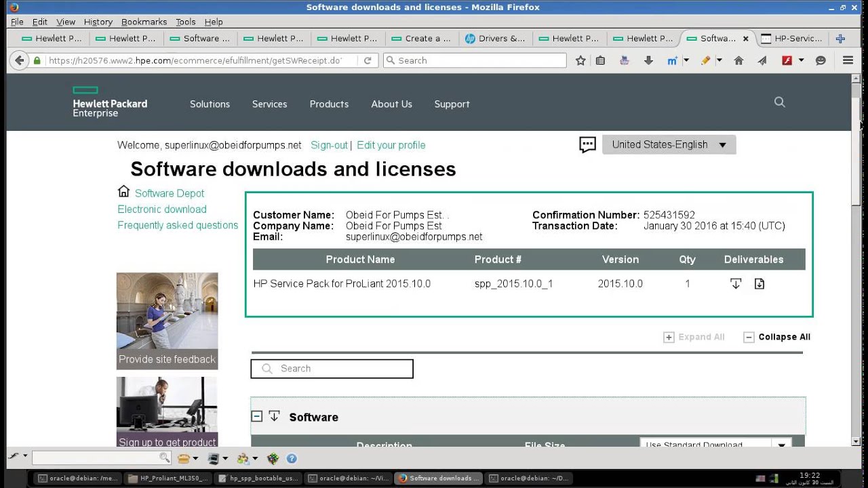Image resolution: width=868 pixels, height=488 pixels.
Task: Bookmark this page with the star icon
Action: click(x=580, y=60)
